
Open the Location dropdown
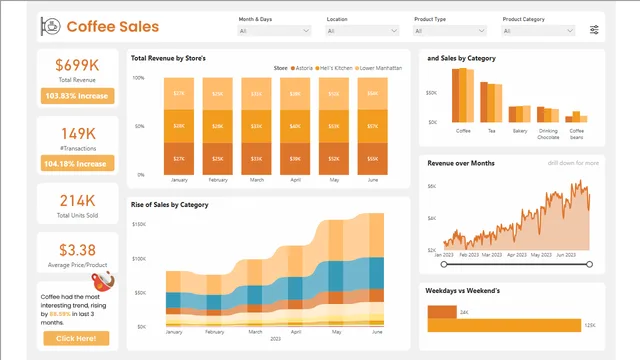point(362,31)
